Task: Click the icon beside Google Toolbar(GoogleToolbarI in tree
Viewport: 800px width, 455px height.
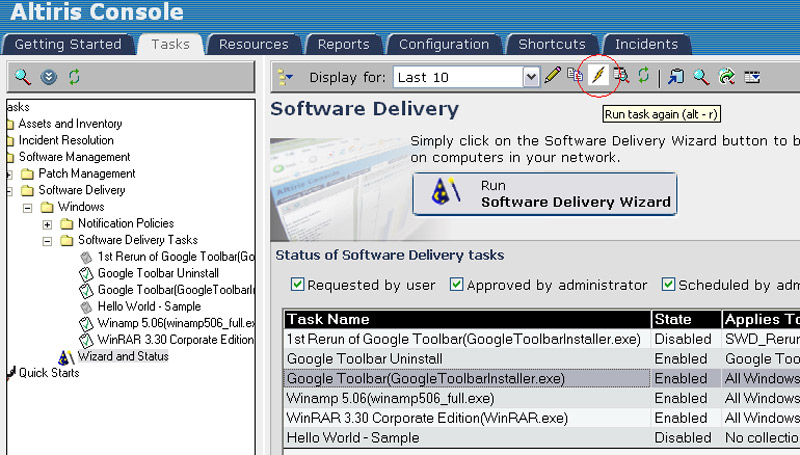Action: coord(86,291)
